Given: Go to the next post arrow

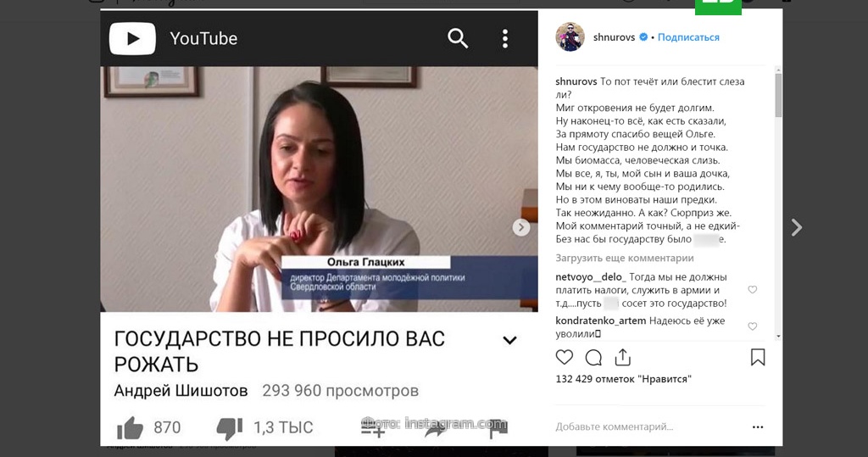Looking at the screenshot, I should coord(796,227).
